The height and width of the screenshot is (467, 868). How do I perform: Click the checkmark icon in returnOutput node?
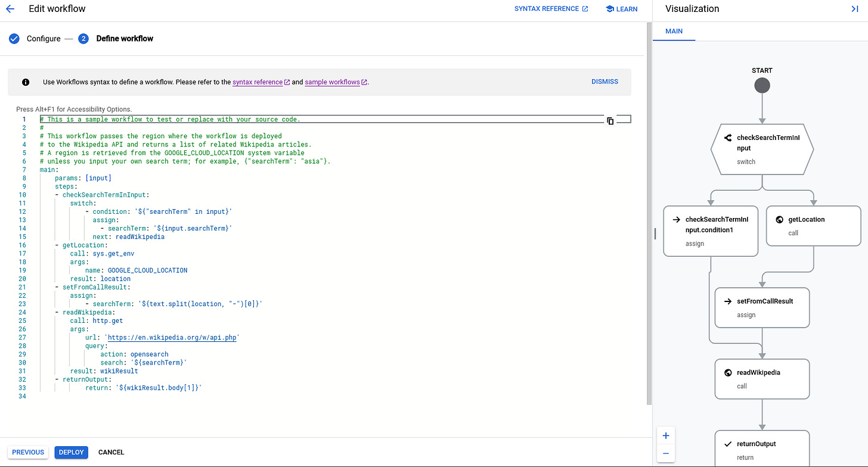pos(728,444)
